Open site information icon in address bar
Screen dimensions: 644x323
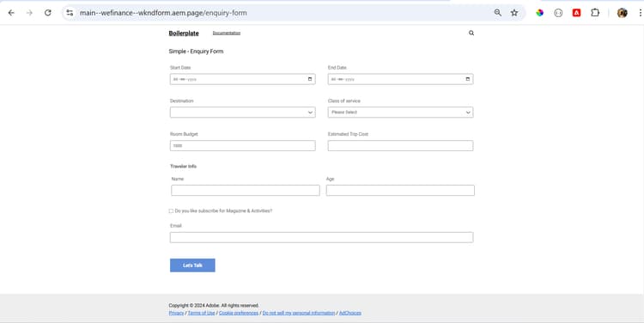coord(70,13)
